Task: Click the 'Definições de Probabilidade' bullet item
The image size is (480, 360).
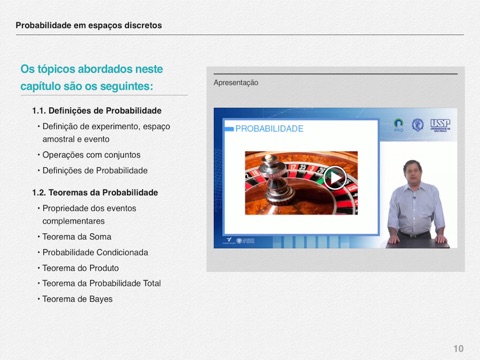Action: click(95, 171)
